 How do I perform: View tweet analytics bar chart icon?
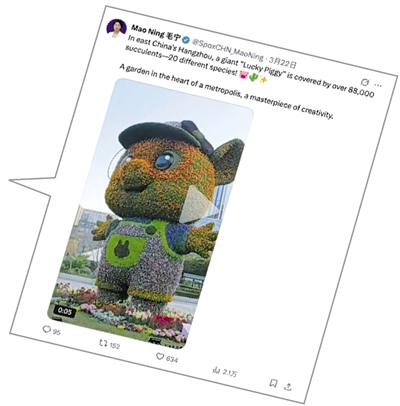point(216,369)
